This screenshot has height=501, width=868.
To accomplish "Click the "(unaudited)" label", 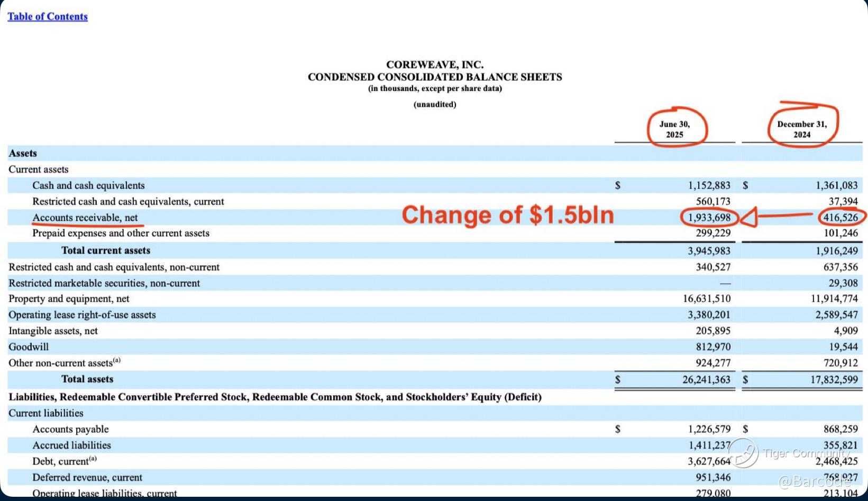I will [435, 105].
